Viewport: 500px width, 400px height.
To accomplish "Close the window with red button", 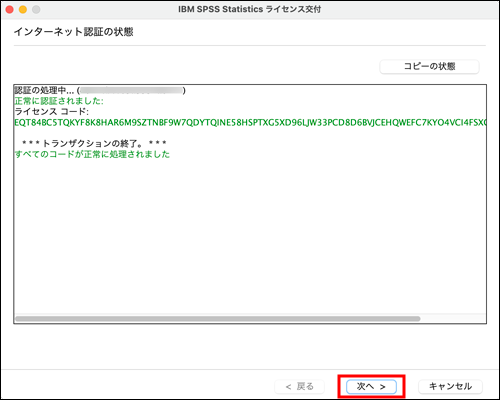I will pyautogui.click(x=10, y=10).
